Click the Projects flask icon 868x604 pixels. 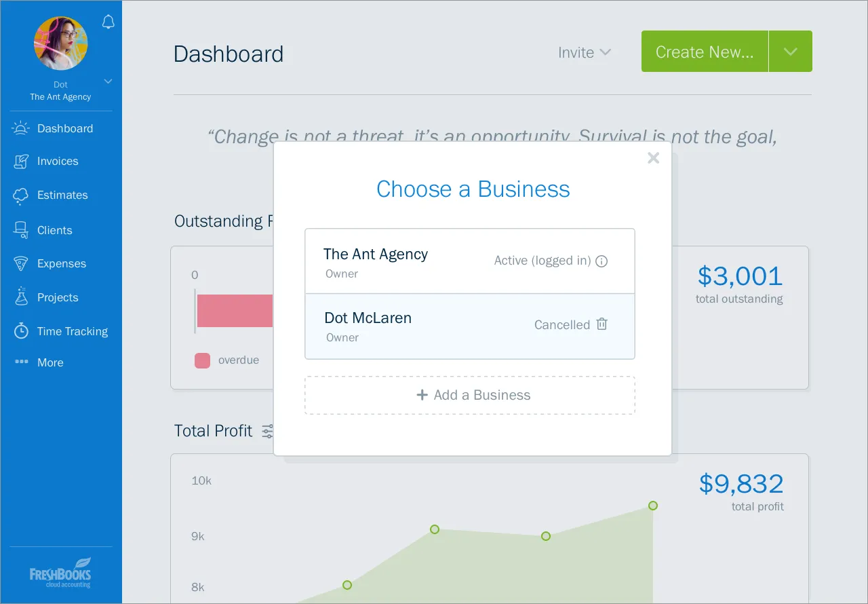tap(21, 297)
